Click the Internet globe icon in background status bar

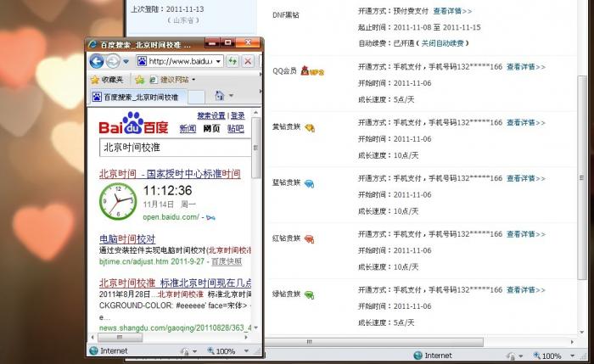click(418, 356)
